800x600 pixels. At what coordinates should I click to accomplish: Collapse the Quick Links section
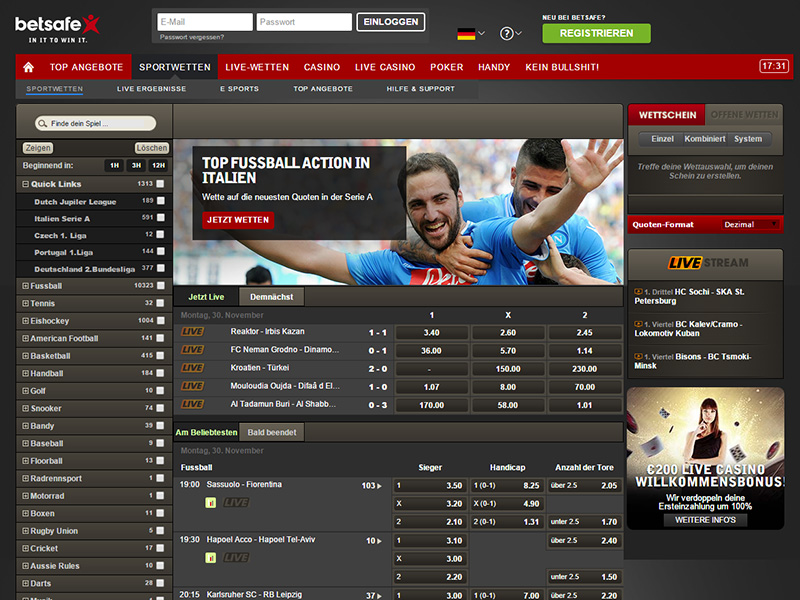click(25, 184)
